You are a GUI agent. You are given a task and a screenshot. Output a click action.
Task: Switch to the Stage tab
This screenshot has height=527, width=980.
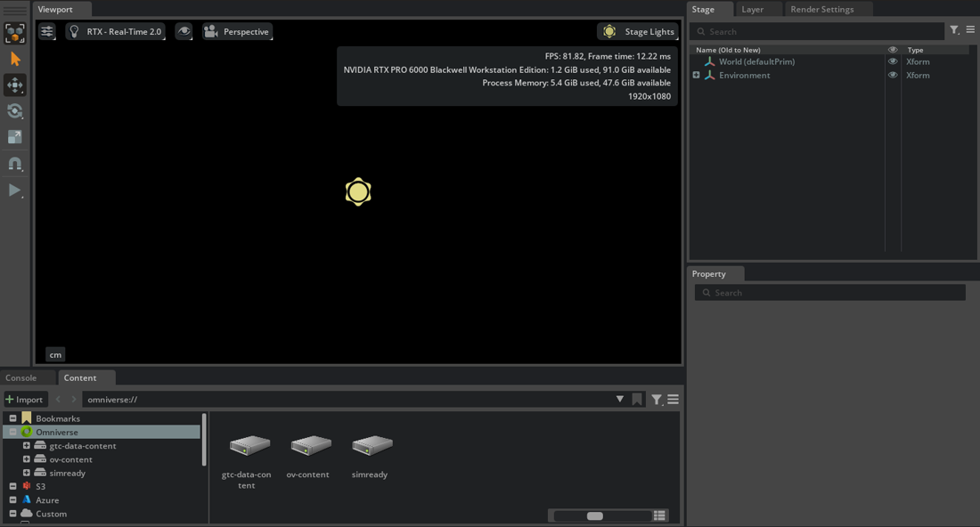pyautogui.click(x=703, y=10)
